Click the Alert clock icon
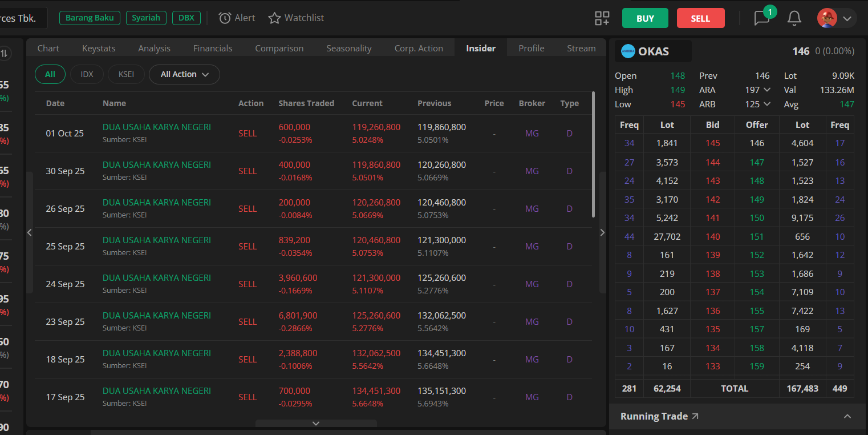The width and height of the screenshot is (868, 435). point(225,18)
